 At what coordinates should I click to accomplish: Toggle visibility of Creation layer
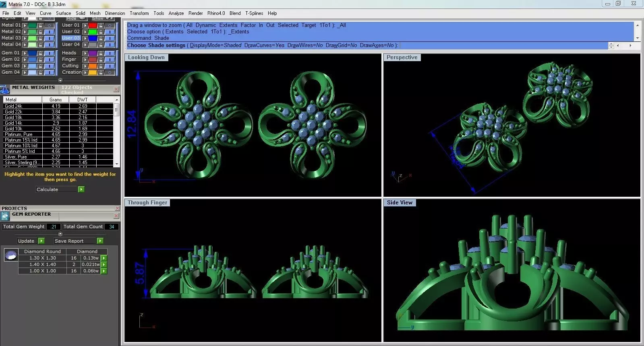pos(110,72)
